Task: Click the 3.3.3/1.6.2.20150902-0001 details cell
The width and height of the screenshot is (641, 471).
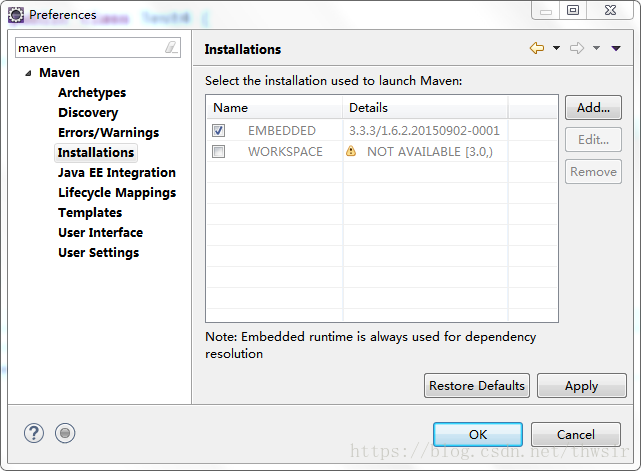Action: pyautogui.click(x=424, y=131)
